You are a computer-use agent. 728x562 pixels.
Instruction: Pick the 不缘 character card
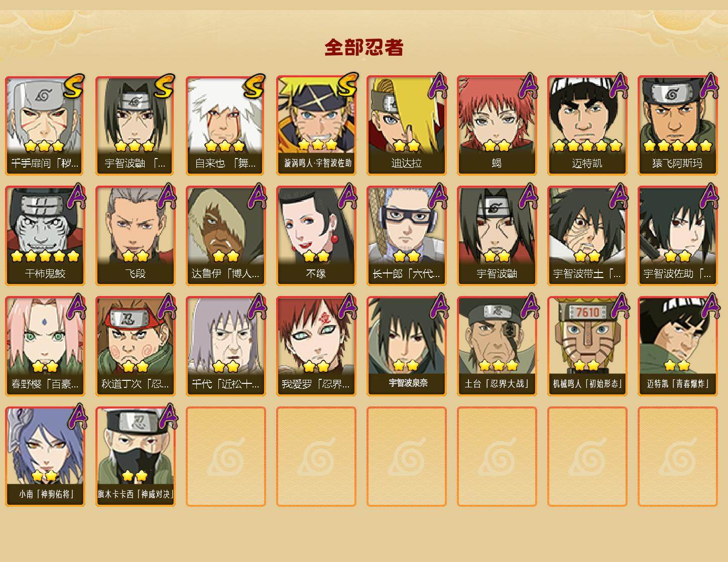(316, 236)
